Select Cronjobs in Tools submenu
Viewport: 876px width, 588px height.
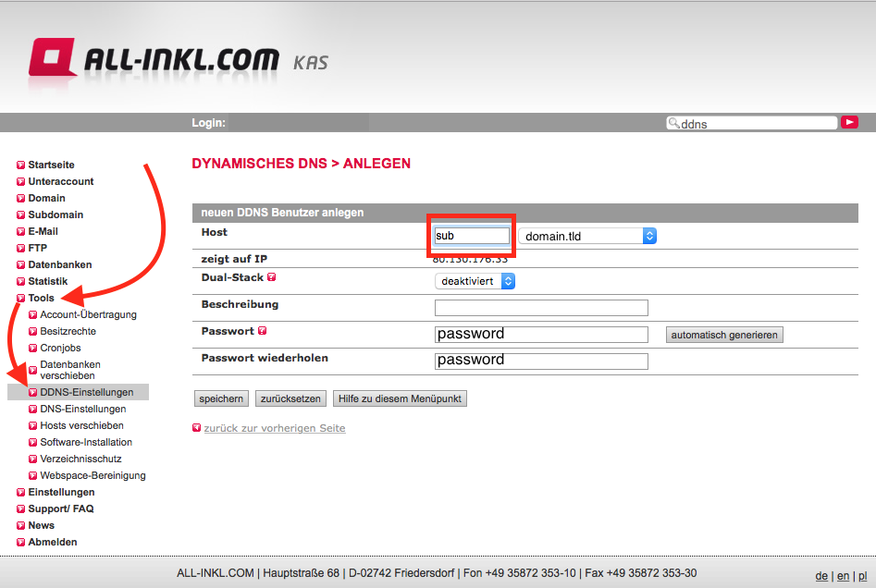(x=60, y=348)
